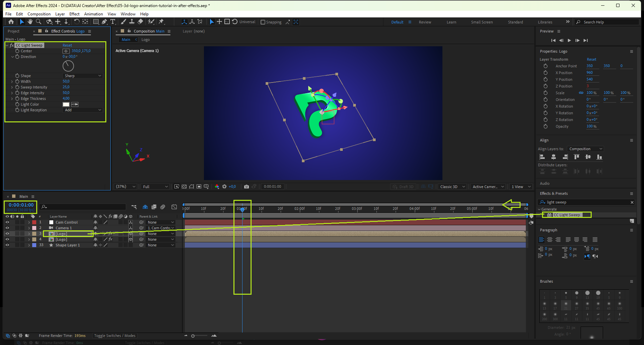Select the Puppet Pin tool

(x=161, y=22)
